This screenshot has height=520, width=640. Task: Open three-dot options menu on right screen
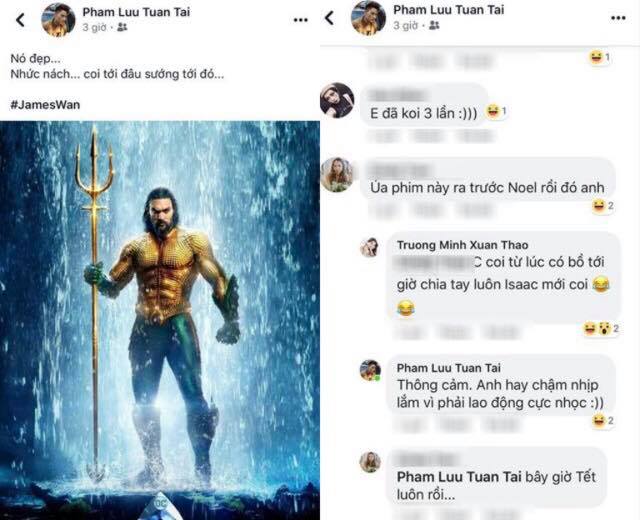click(618, 18)
